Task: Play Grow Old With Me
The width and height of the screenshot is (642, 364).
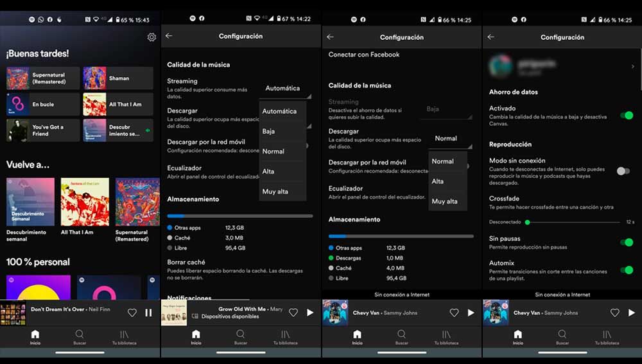Action: coord(310,313)
